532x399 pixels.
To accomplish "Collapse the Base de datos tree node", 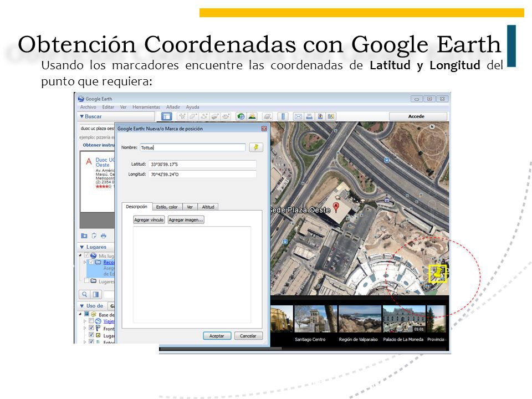I will [x=80, y=314].
